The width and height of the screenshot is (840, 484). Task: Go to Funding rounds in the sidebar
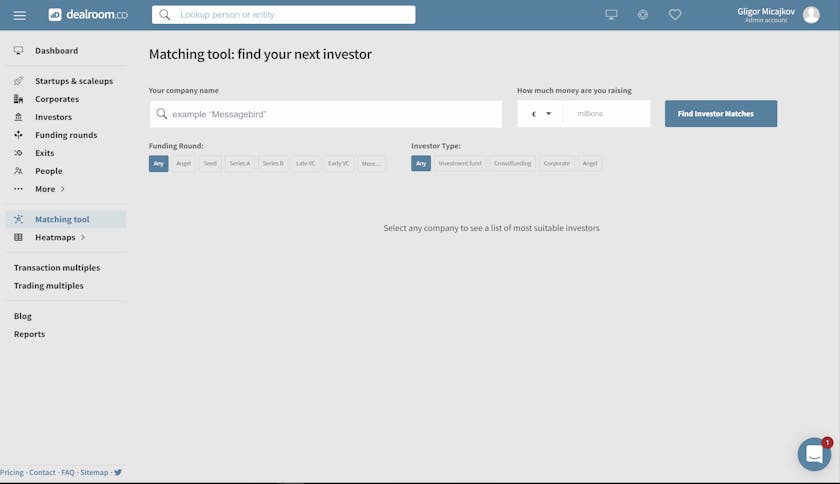[66, 135]
